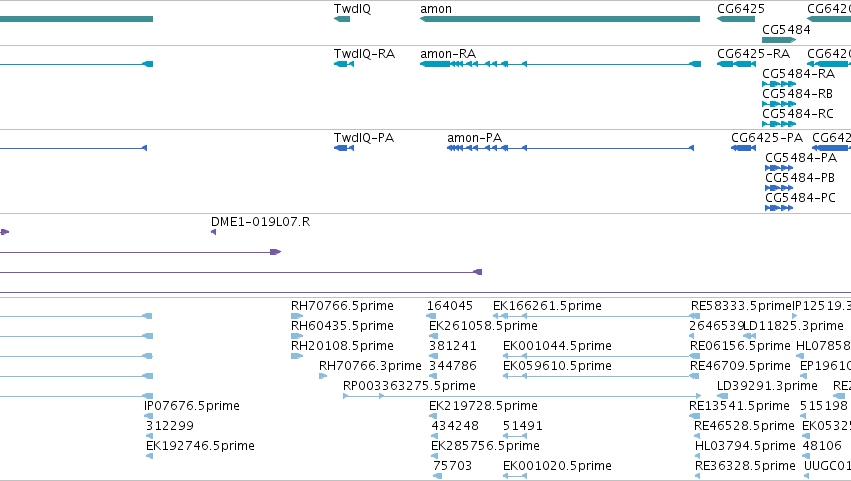851x481 pixels.
Task: Click the RE46528.5prime EST label
Action: [744, 426]
